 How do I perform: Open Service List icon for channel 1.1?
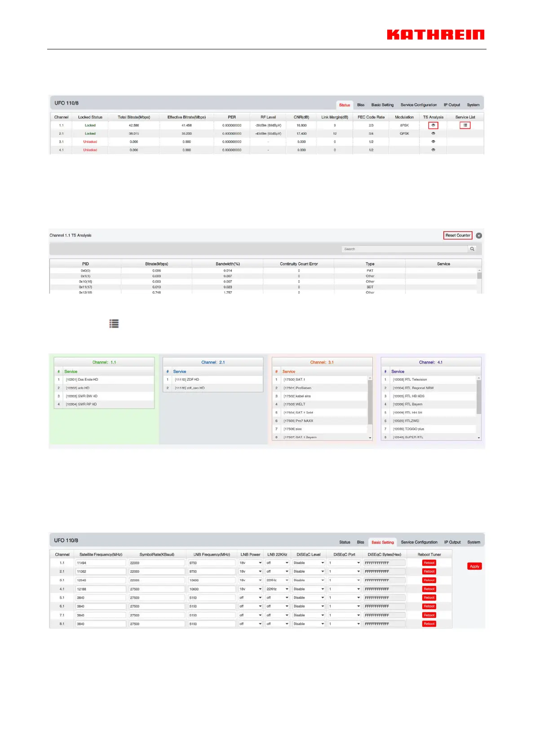pyautogui.click(x=465, y=125)
